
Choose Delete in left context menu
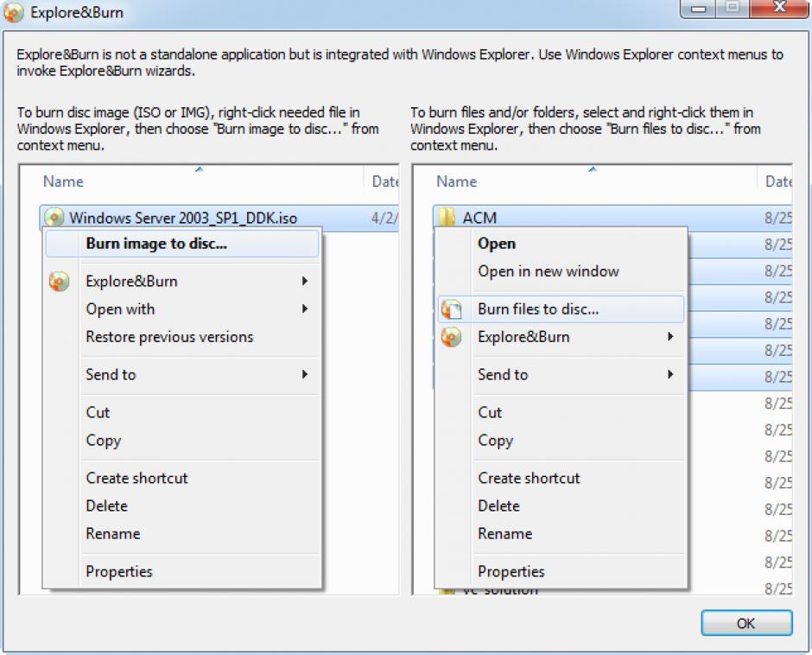tap(181, 506)
